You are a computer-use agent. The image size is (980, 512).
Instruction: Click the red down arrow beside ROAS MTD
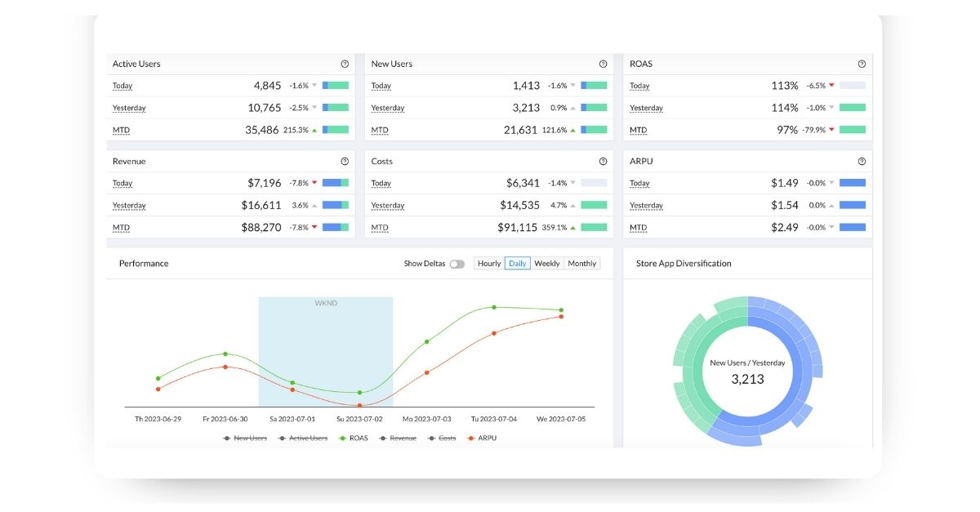pos(831,130)
